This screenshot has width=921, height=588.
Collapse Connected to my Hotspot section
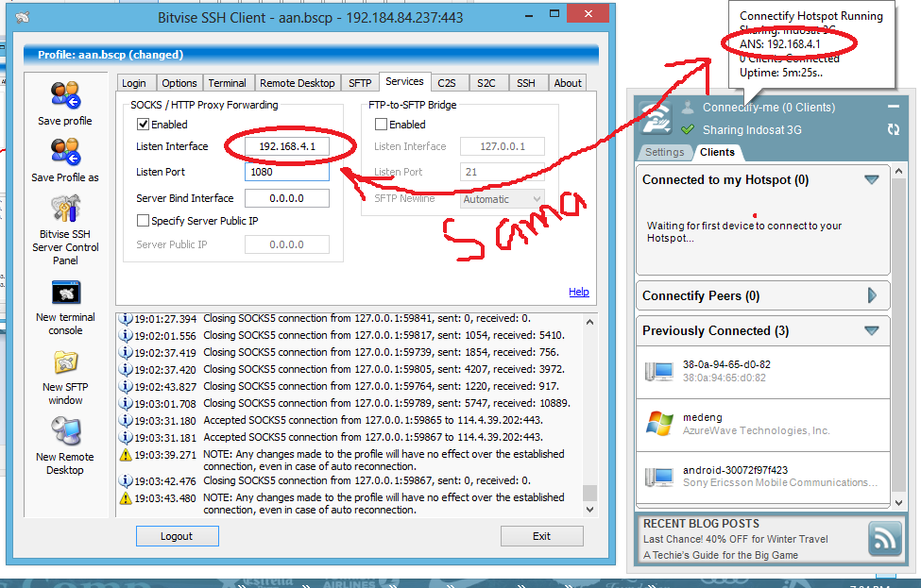click(x=872, y=180)
